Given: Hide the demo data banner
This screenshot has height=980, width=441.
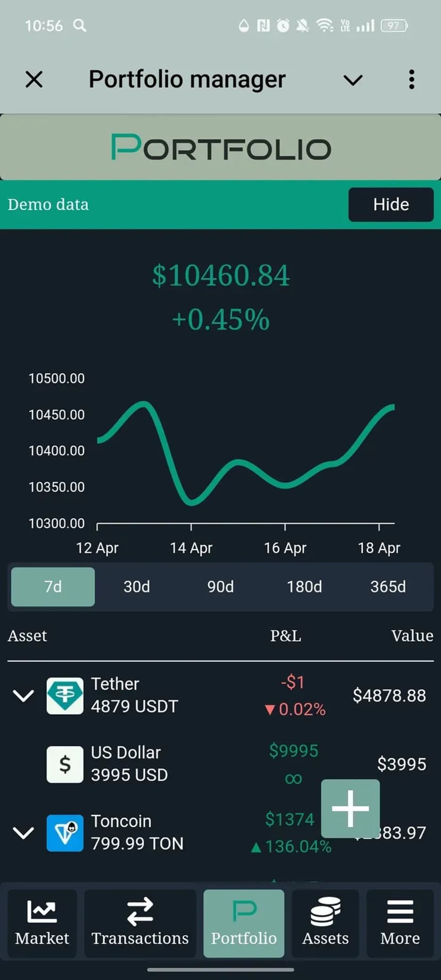Looking at the screenshot, I should 391,205.
